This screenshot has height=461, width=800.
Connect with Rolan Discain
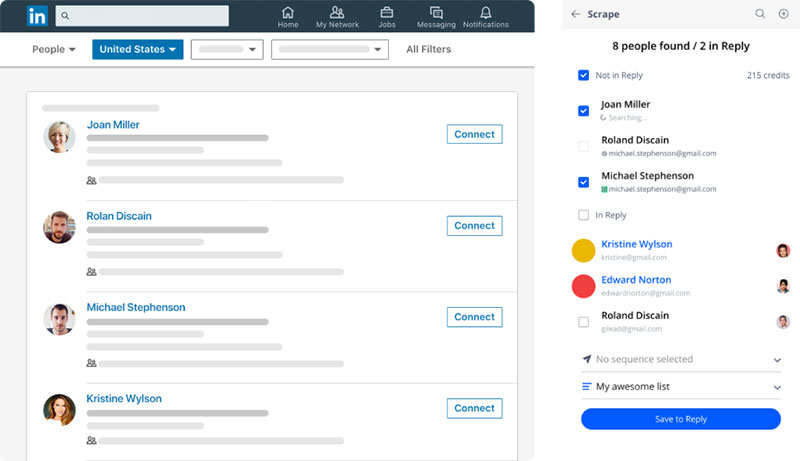coord(474,225)
